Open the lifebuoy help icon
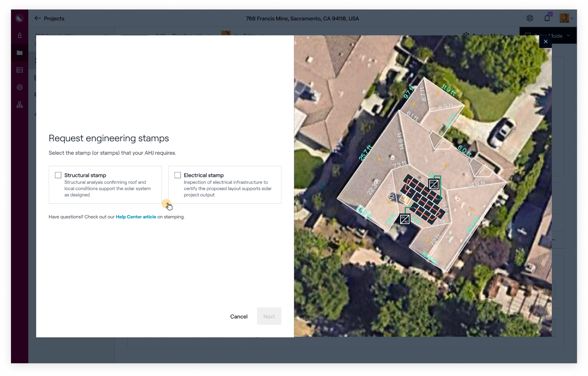Viewport: 588px width, 376px height. point(529,18)
